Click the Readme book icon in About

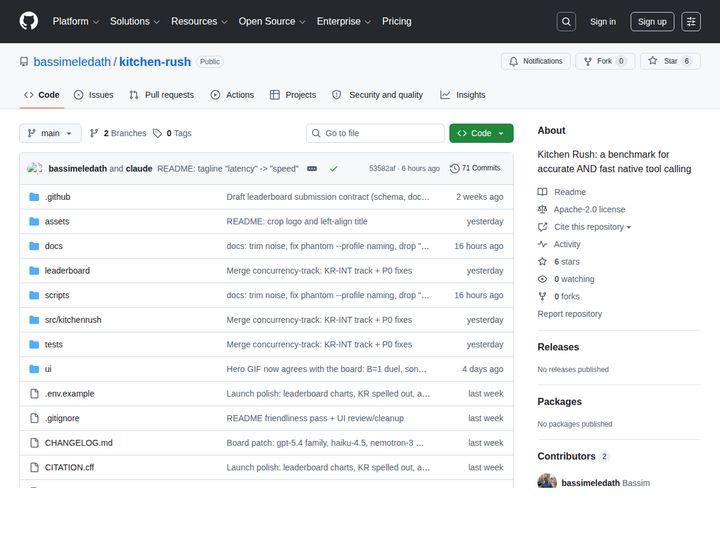point(542,192)
